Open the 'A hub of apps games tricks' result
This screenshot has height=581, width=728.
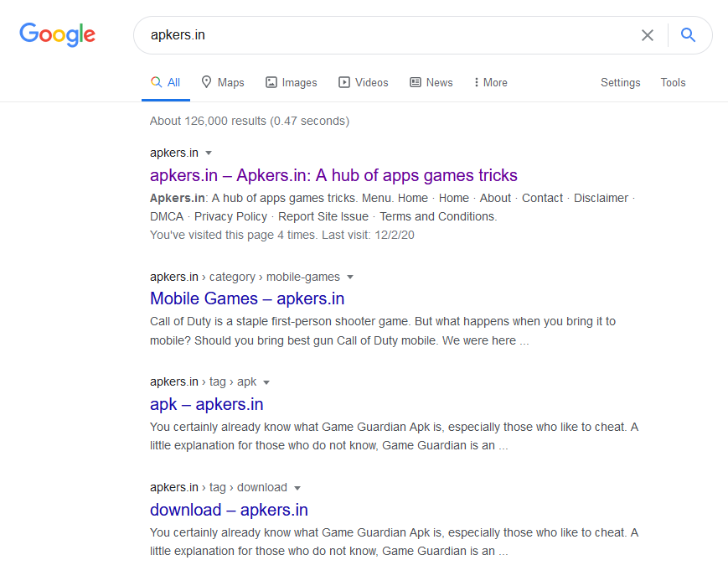(x=333, y=175)
